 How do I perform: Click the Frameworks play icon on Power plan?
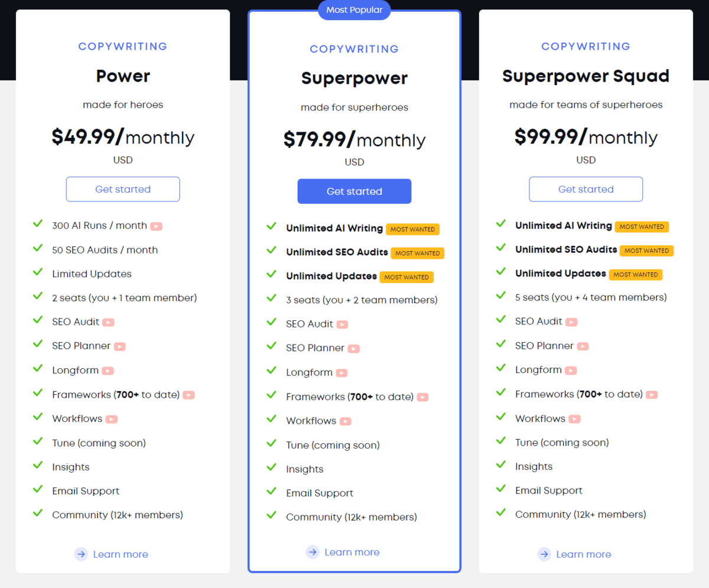188,395
